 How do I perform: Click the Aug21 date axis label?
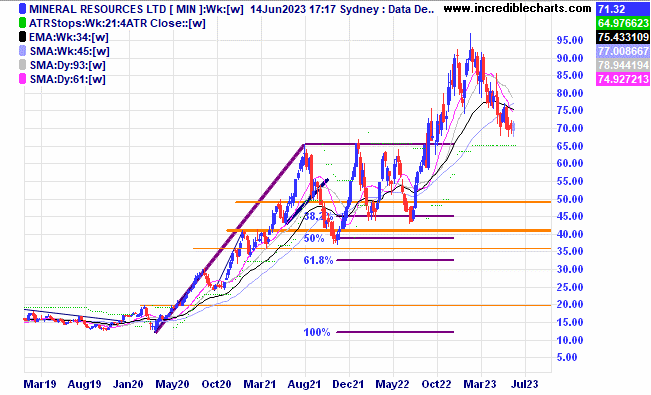304,384
